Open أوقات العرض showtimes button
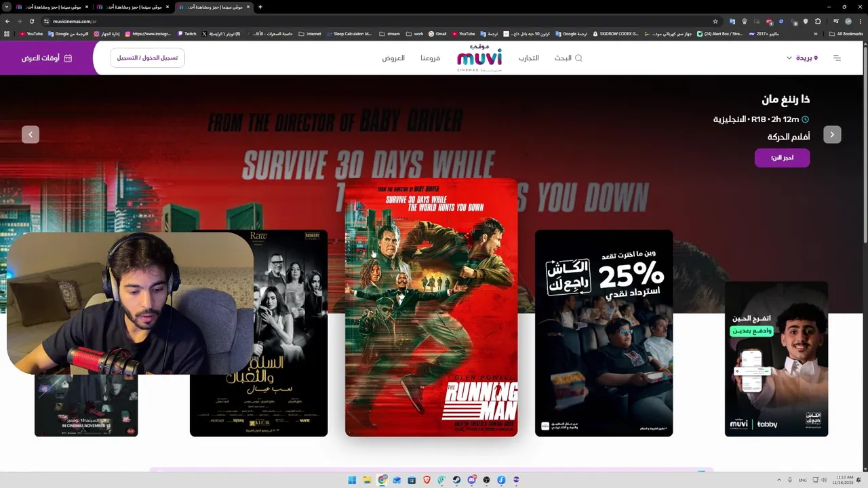This screenshot has height=488, width=868. point(46,58)
